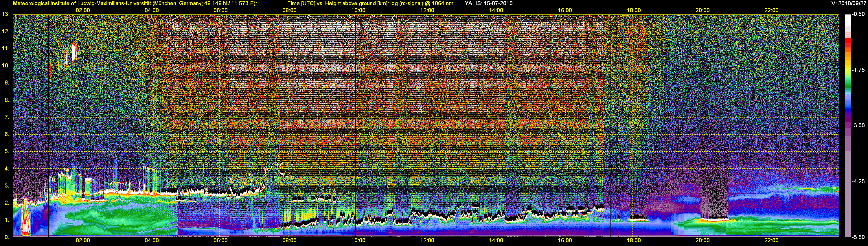Click 14:00 on the bottom time axis

(x=496, y=240)
